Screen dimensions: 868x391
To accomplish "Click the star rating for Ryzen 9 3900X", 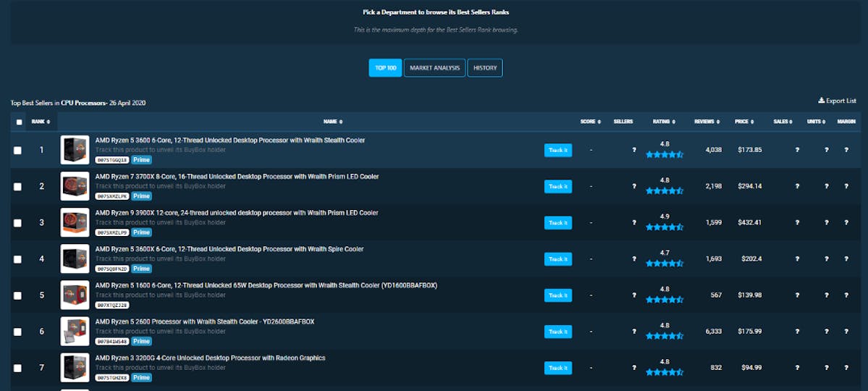I will [x=665, y=227].
